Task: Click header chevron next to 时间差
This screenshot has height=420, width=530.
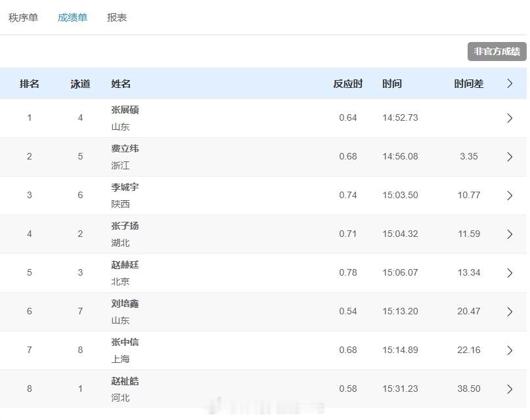Action: coord(510,83)
